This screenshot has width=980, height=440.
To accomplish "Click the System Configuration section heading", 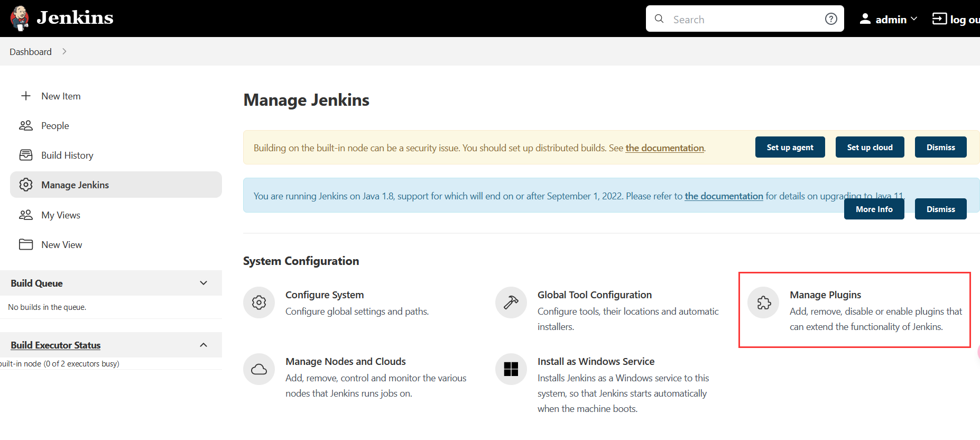I will tap(301, 261).
